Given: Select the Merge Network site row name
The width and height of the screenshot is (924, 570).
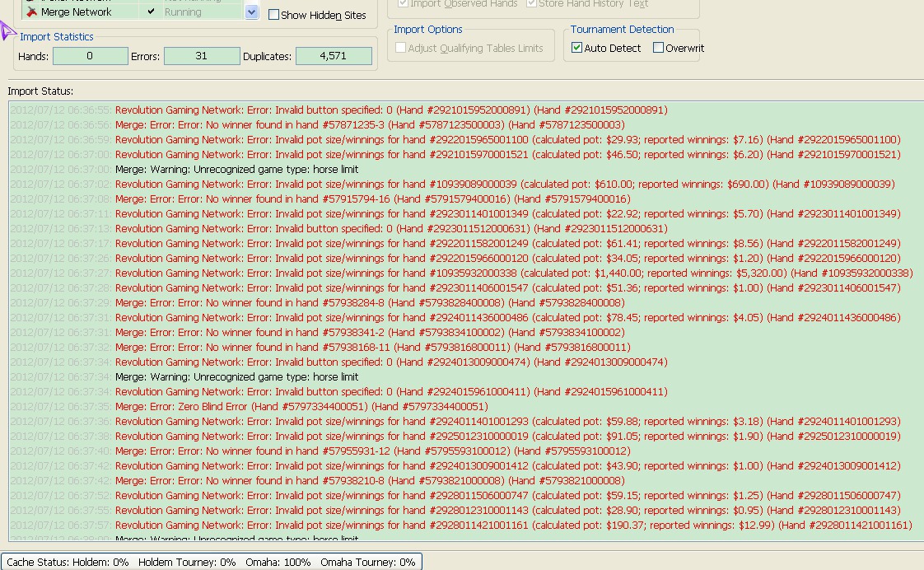Looking at the screenshot, I should point(76,12).
